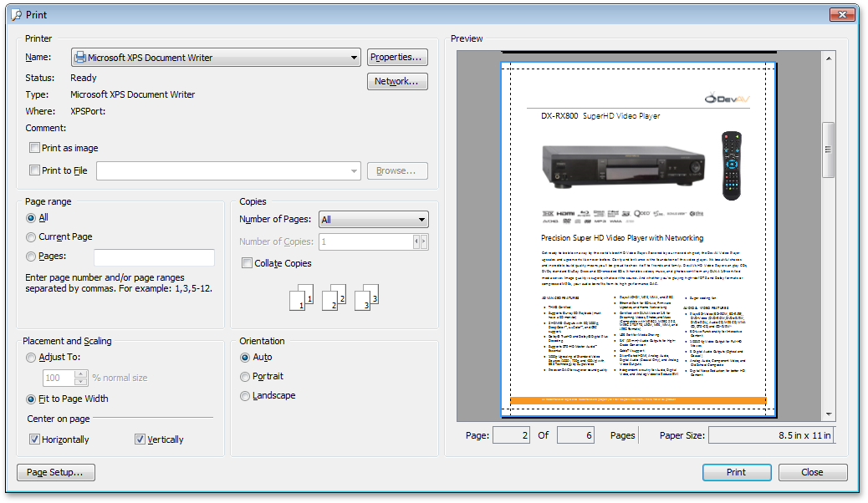Open the printer Properties dialog

397,57
